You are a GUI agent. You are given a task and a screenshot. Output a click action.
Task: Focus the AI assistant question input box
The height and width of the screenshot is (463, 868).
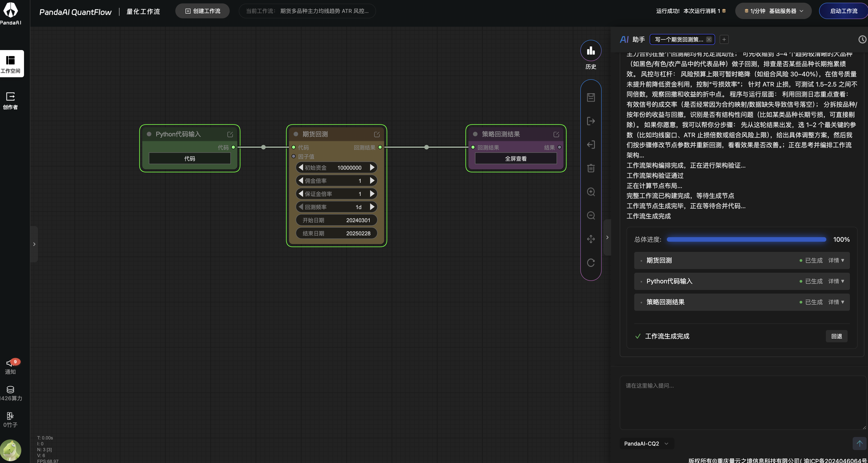[743, 403]
